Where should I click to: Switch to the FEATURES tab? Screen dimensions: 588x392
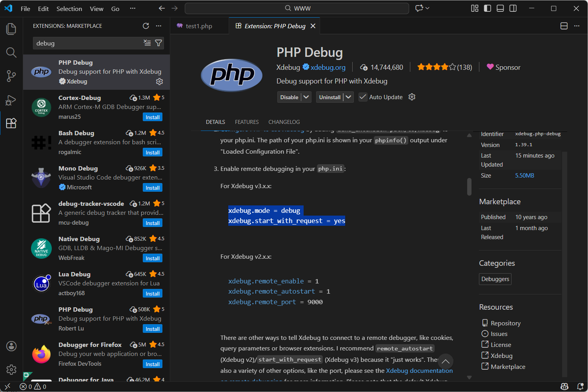[247, 122]
